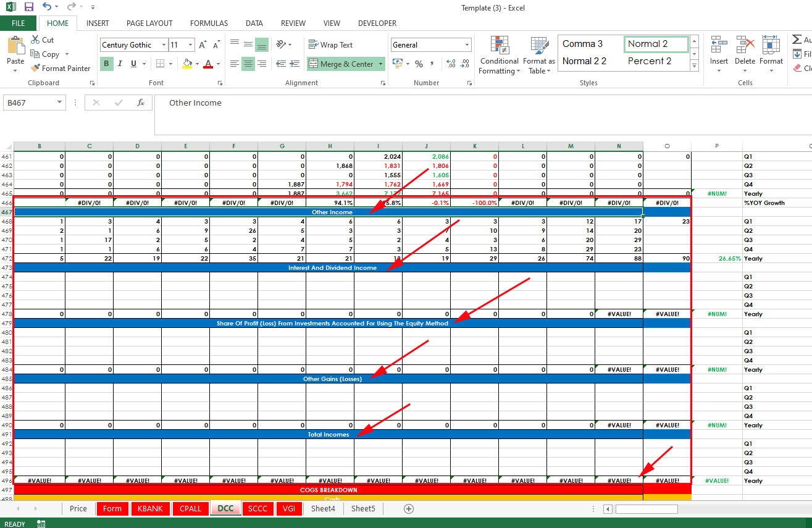Open the KBANK sheet tab

(x=150, y=508)
